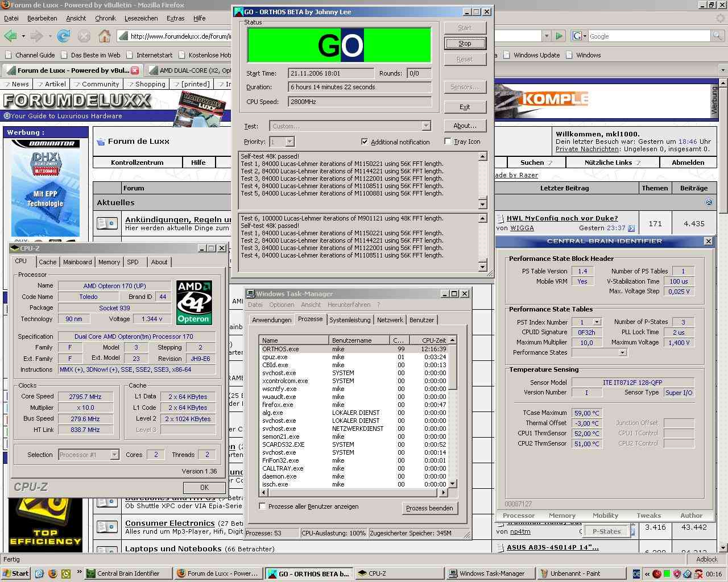Open the back button history dropdown arrow
This screenshot has width=728, height=582.
(x=23, y=36)
